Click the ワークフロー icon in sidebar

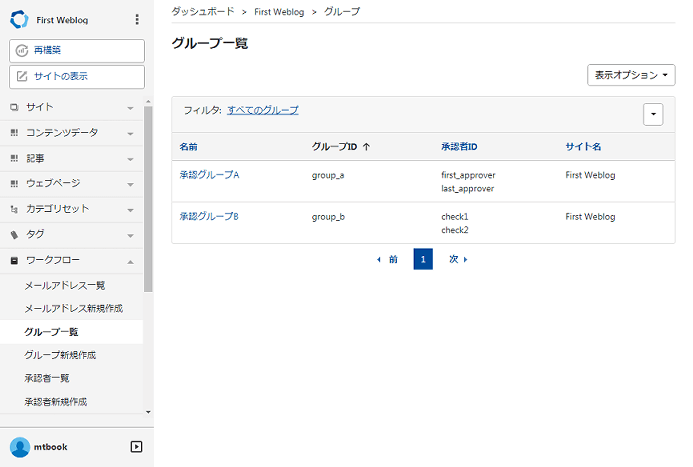point(14,261)
